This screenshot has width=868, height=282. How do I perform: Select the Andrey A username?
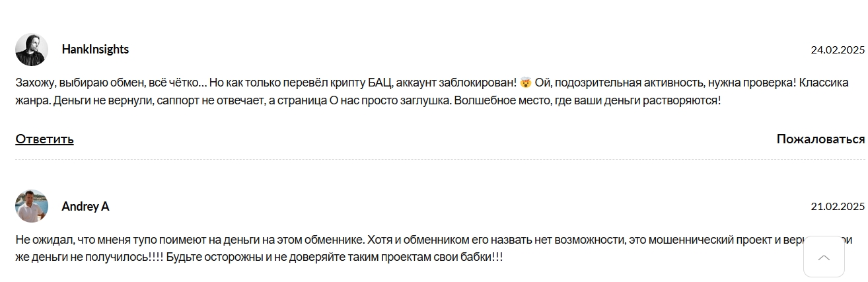[85, 206]
